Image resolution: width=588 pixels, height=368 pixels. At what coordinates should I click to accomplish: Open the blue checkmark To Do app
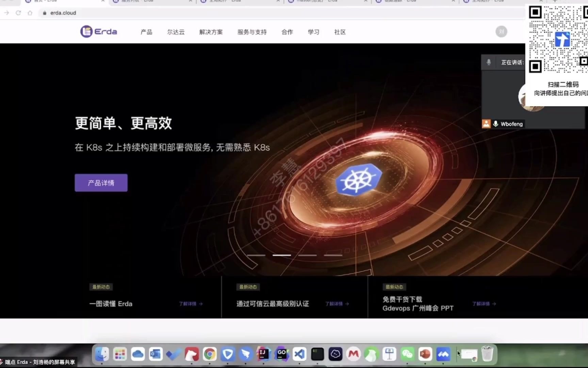[x=174, y=354]
